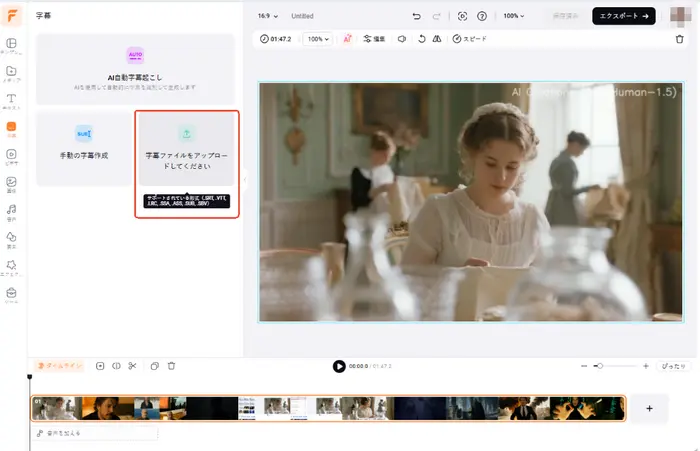Open the help question mark icon
Screen dimensions: 700x451
[482, 16]
